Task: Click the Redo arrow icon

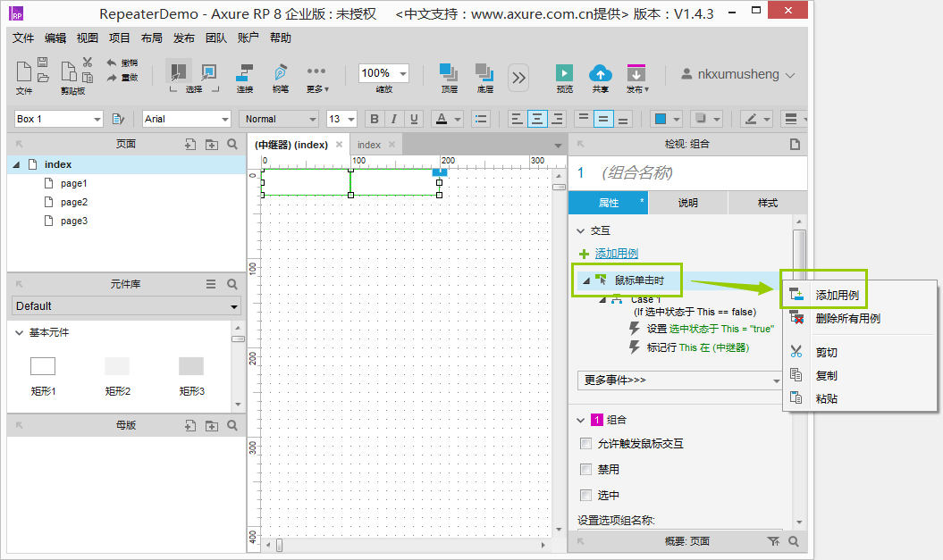Action: [112, 78]
